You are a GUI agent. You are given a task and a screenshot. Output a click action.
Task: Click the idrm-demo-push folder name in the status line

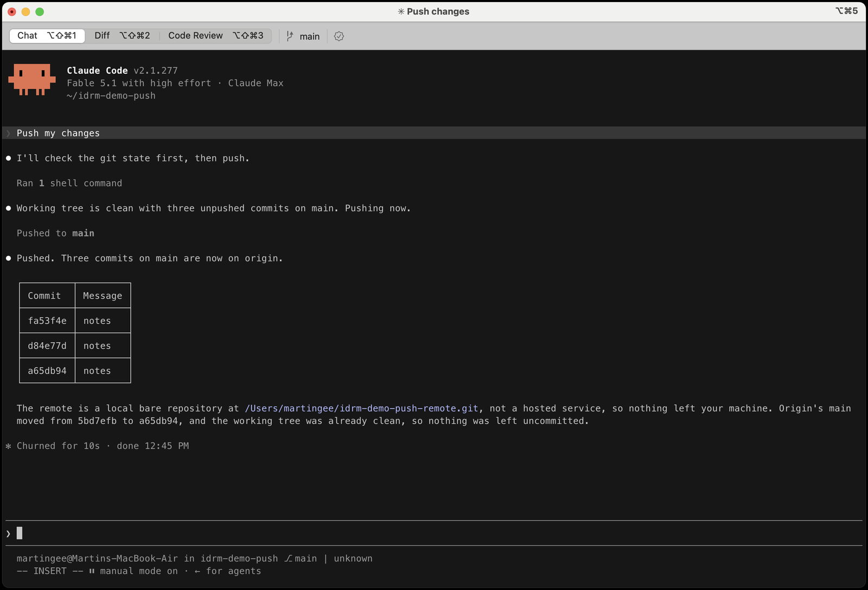coord(239,559)
